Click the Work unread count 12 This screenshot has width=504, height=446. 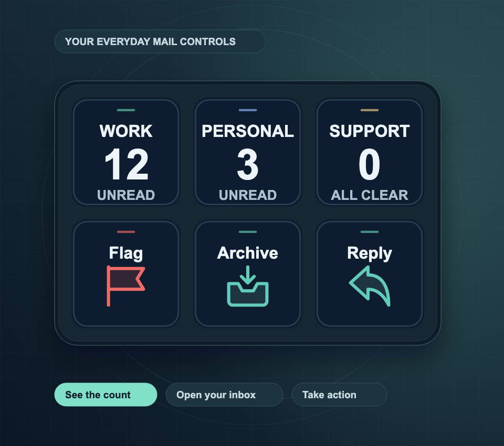click(x=127, y=164)
